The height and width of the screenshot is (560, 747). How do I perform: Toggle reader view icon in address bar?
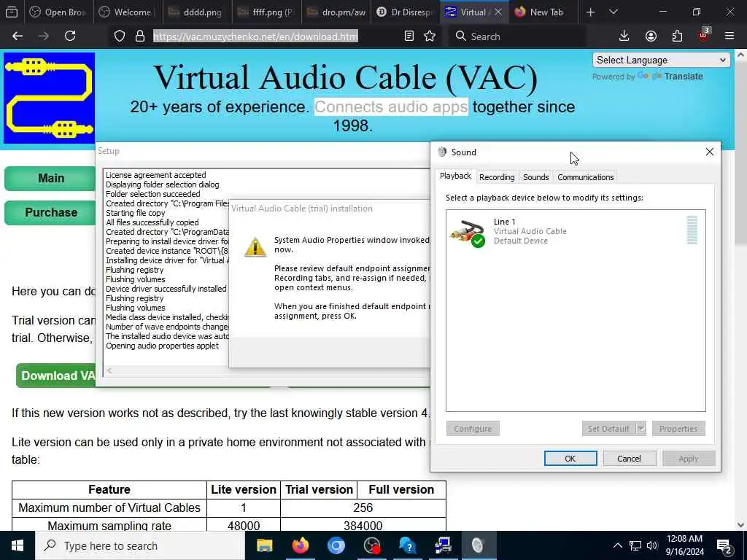click(409, 36)
